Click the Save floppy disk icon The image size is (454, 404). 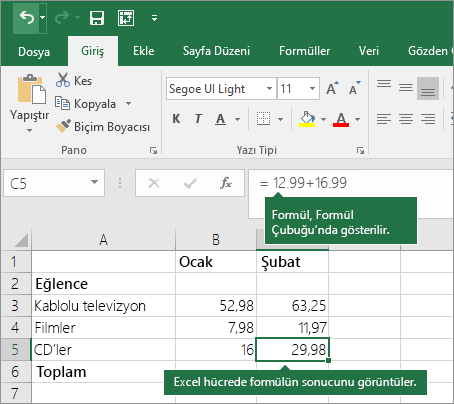pyautogui.click(x=97, y=18)
